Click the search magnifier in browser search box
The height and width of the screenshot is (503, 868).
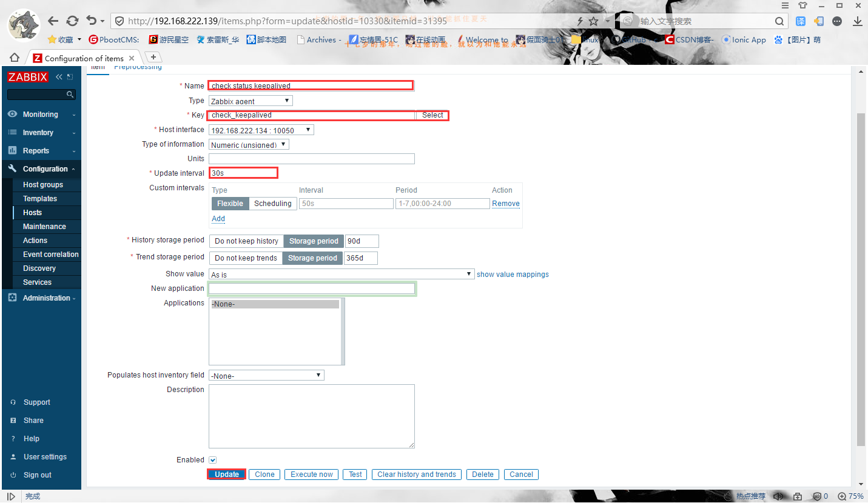click(780, 21)
